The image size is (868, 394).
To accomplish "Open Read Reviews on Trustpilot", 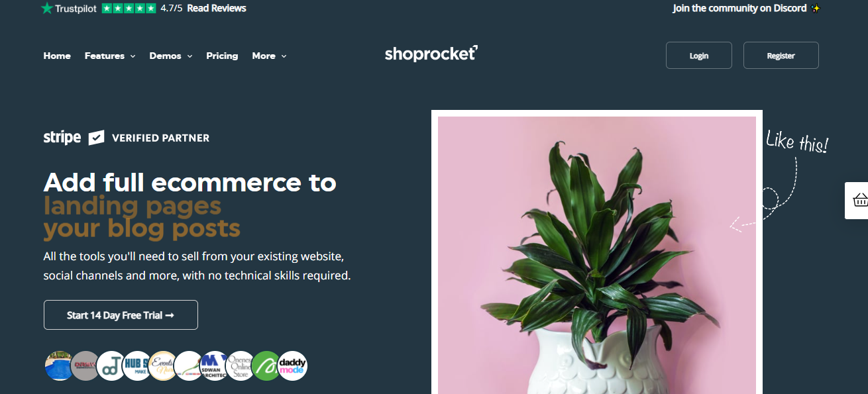I will click(x=217, y=9).
